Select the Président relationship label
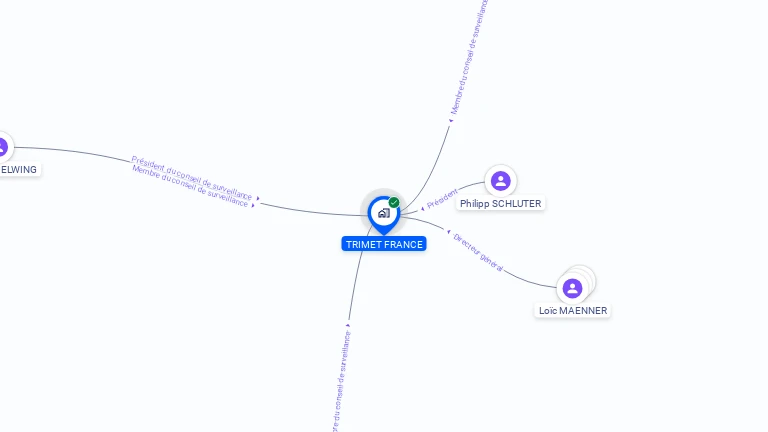This screenshot has width=768, height=432. coord(442,198)
